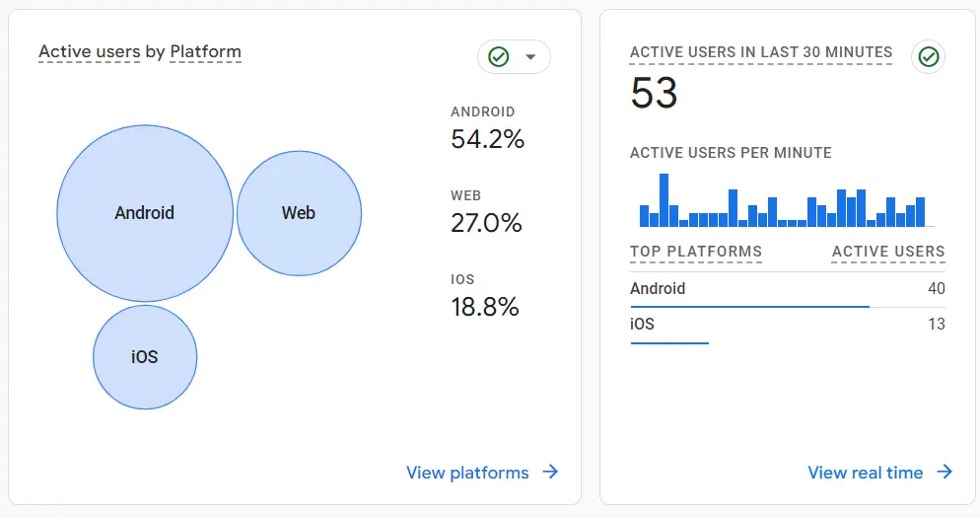980x518 pixels.
Task: Select the iOS row in top platforms
Action: click(x=788, y=326)
